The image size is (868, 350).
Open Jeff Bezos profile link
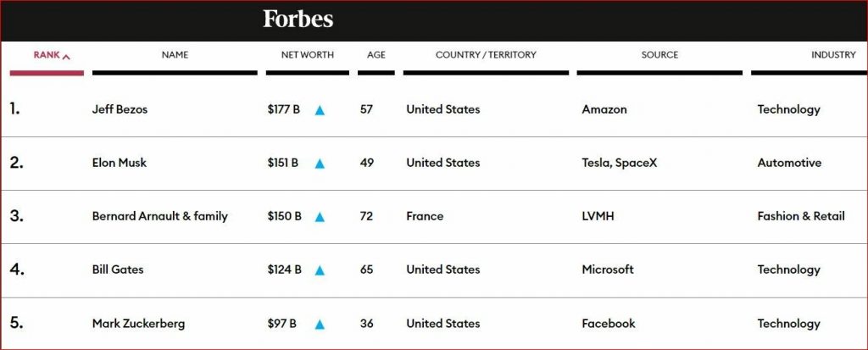point(120,109)
